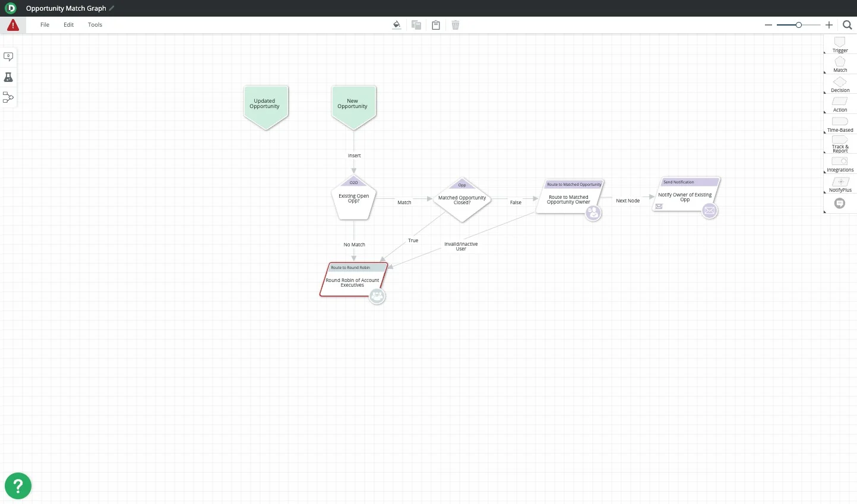Edit graph name with pencil icon
The height and width of the screenshot is (504, 857).
tap(112, 8)
